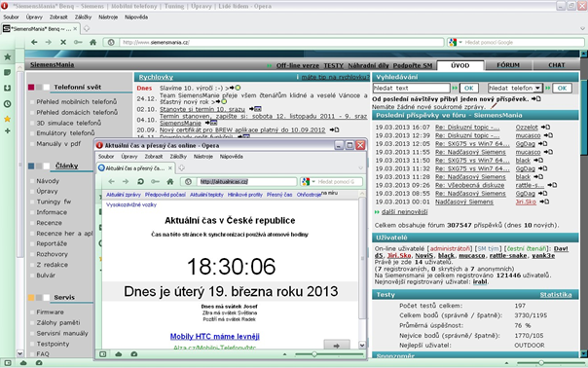Click the Vysokozdvižné vozíky link
The height and width of the screenshot is (368, 588).
point(131,204)
